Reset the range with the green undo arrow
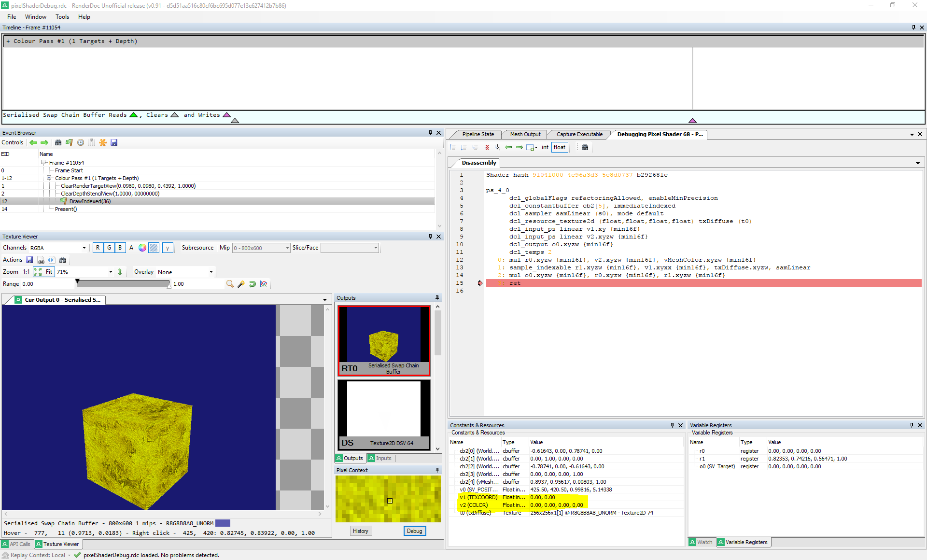927x560 pixels. pyautogui.click(x=253, y=284)
